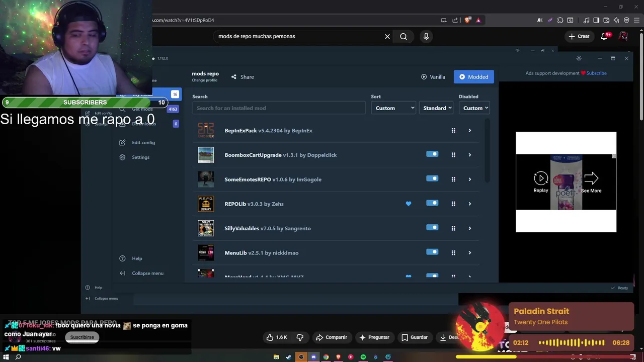This screenshot has width=644, height=362.
Task: Expand MenuLib details chevron
Action: [x=470, y=253]
